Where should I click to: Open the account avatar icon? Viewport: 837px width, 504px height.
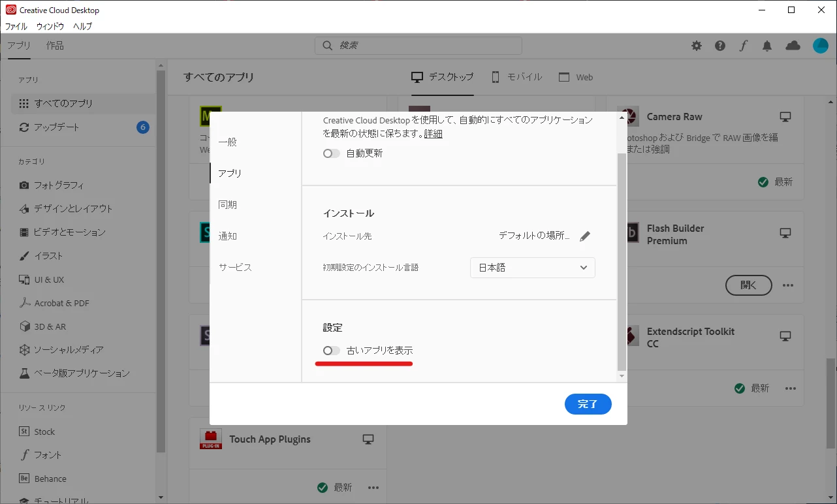[821, 46]
